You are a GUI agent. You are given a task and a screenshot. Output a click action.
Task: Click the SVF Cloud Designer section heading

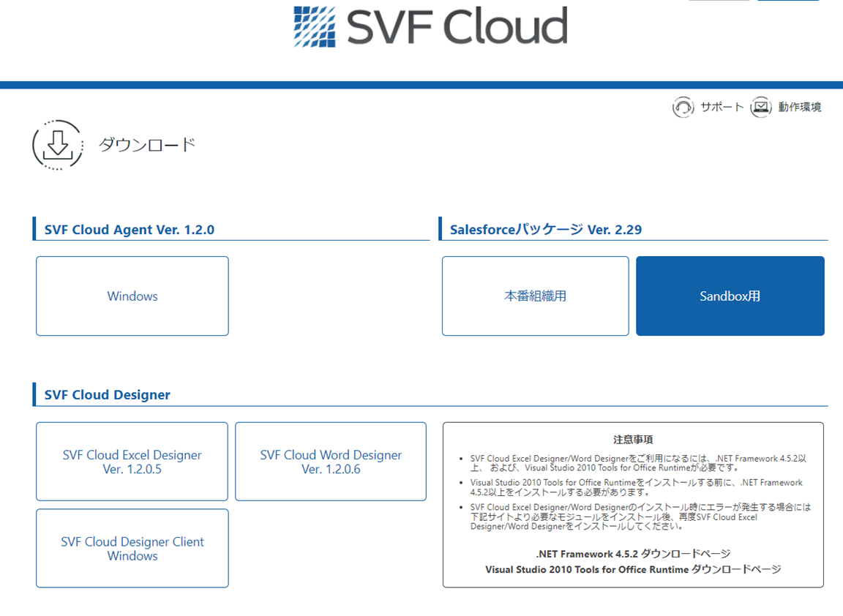tap(107, 394)
